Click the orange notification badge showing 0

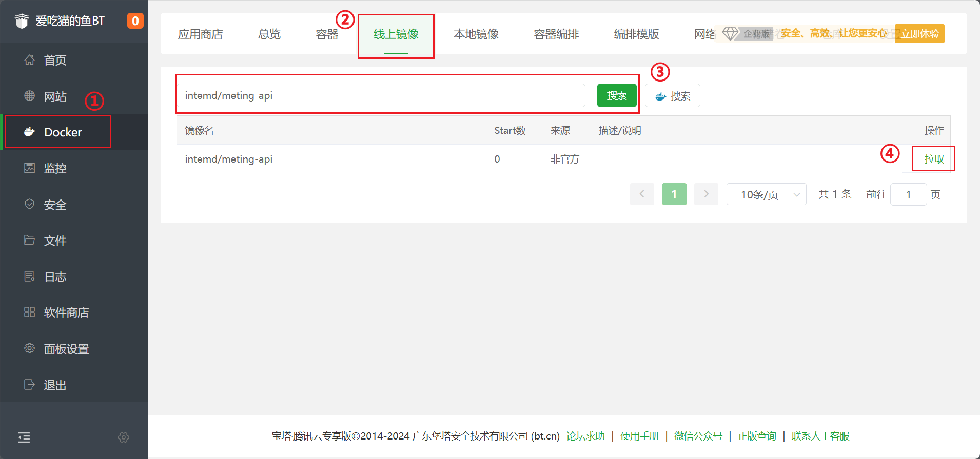click(135, 21)
